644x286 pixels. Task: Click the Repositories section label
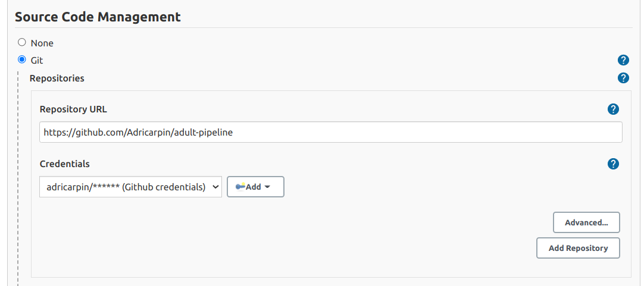click(x=57, y=78)
